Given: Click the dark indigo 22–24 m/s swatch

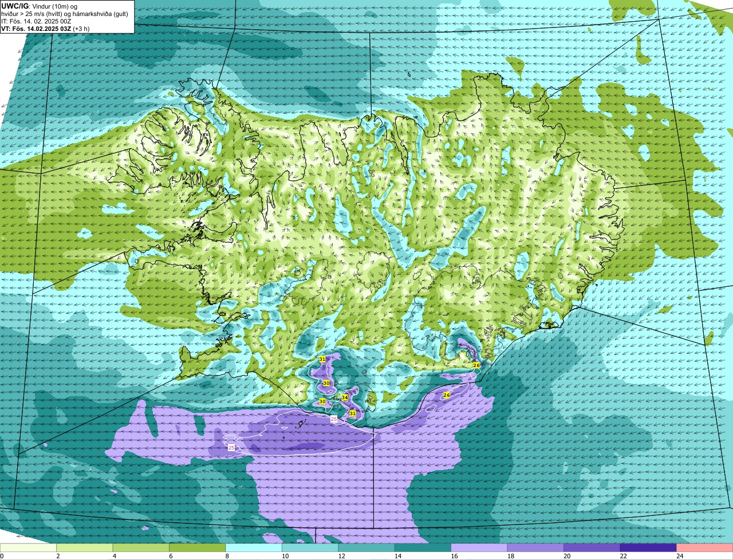Looking at the screenshot, I should [648, 547].
